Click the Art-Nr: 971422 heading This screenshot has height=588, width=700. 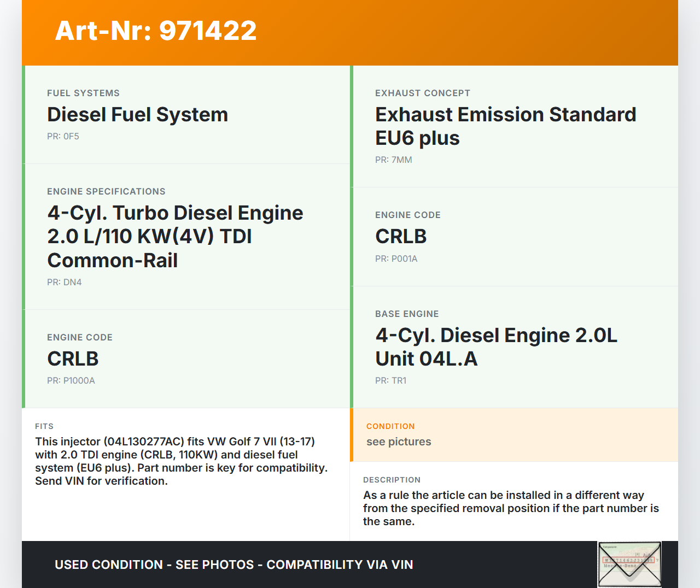pyautogui.click(x=156, y=31)
